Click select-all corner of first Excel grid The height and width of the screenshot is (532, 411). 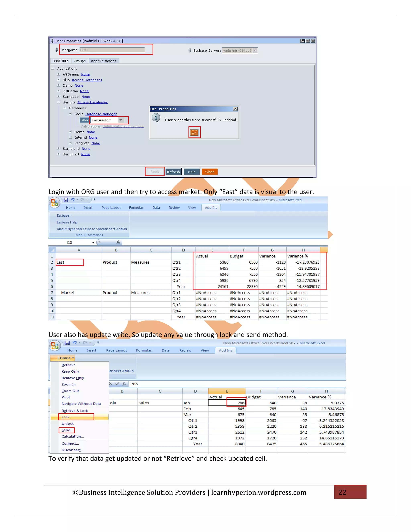[52, 250]
